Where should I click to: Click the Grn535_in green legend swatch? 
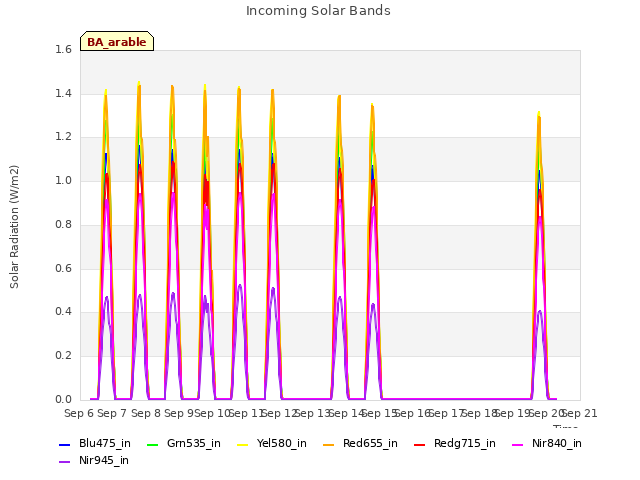pyautogui.click(x=152, y=444)
